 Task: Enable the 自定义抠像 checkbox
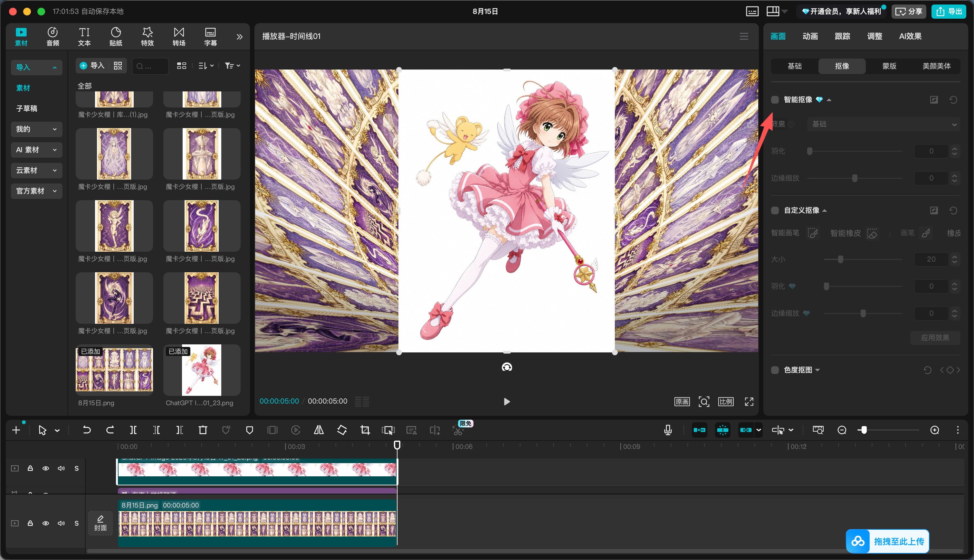point(775,210)
